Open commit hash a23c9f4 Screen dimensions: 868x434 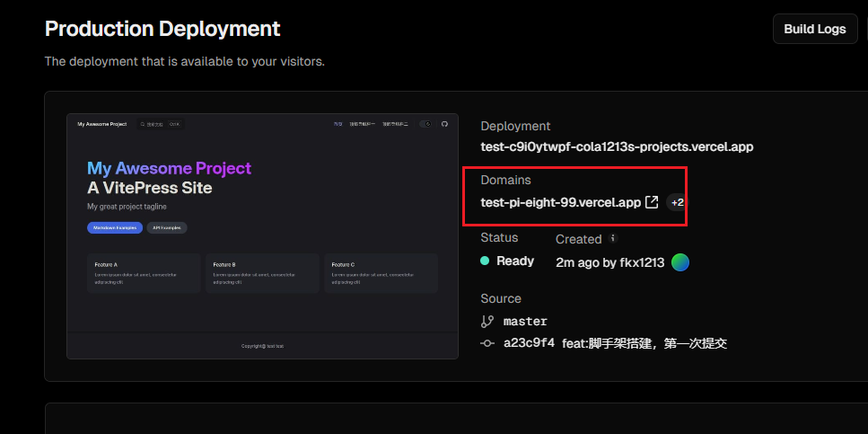click(529, 343)
